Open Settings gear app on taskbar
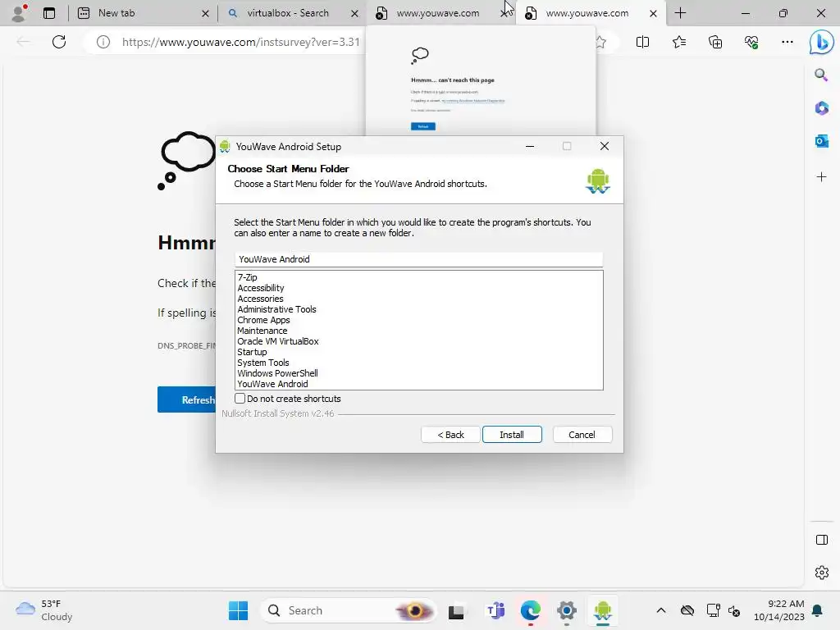840x630 pixels. click(566, 610)
